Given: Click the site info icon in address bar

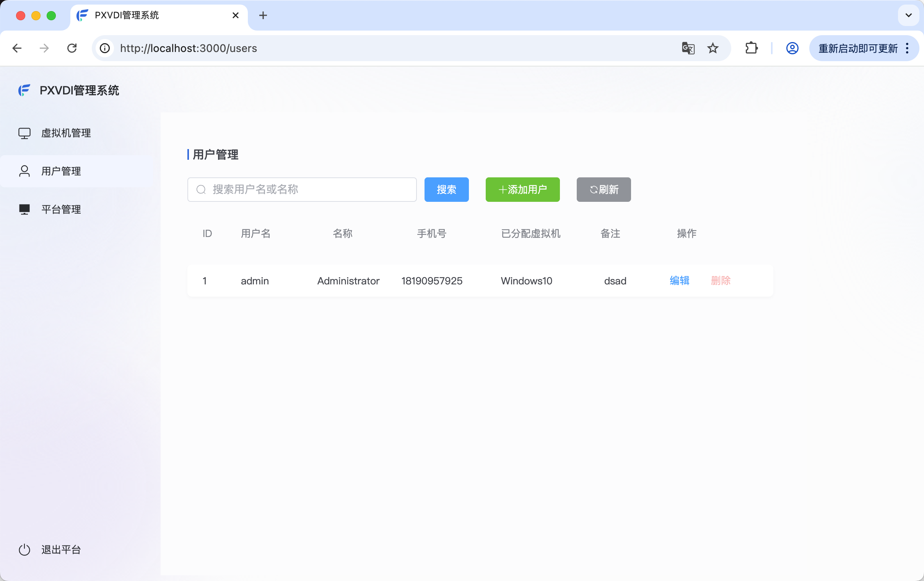Looking at the screenshot, I should [105, 48].
